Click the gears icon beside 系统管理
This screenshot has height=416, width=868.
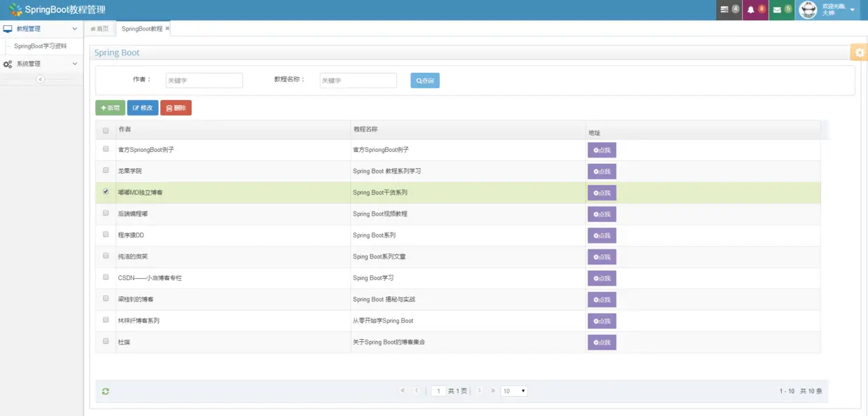pos(8,64)
